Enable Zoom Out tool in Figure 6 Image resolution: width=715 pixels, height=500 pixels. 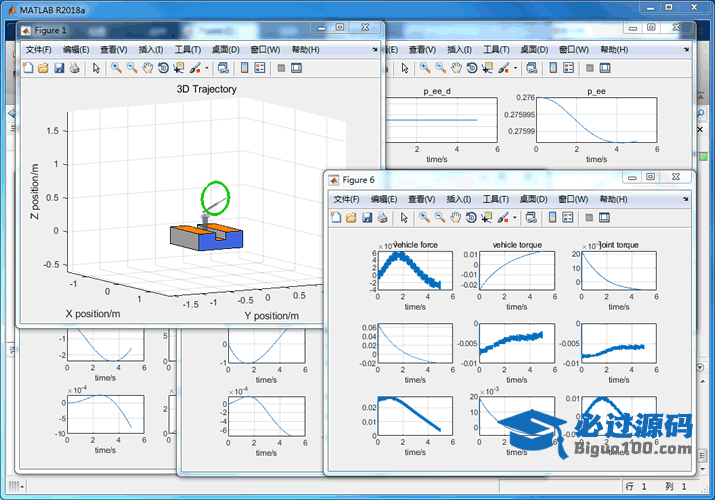[440, 217]
